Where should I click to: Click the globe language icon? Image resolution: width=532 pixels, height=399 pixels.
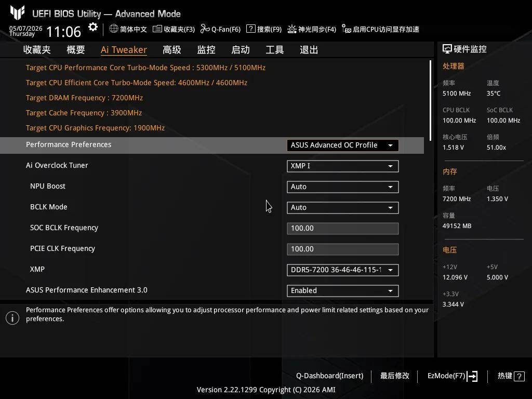[x=114, y=29]
